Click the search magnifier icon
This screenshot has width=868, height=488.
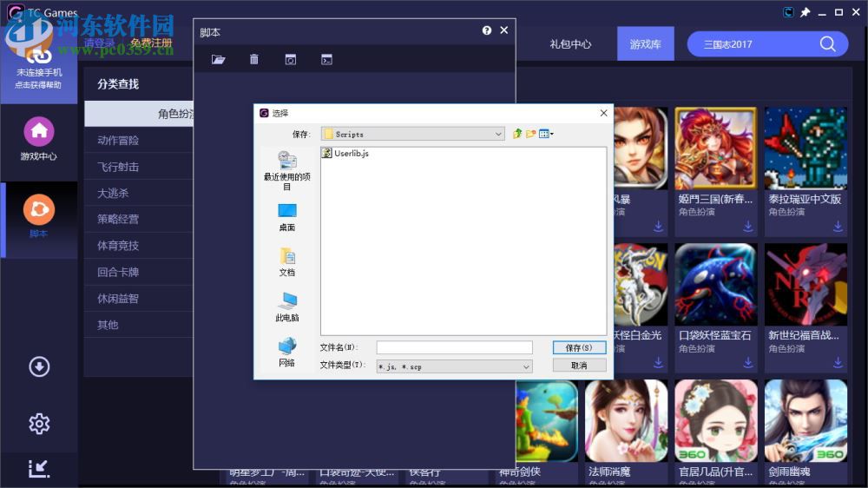(827, 43)
